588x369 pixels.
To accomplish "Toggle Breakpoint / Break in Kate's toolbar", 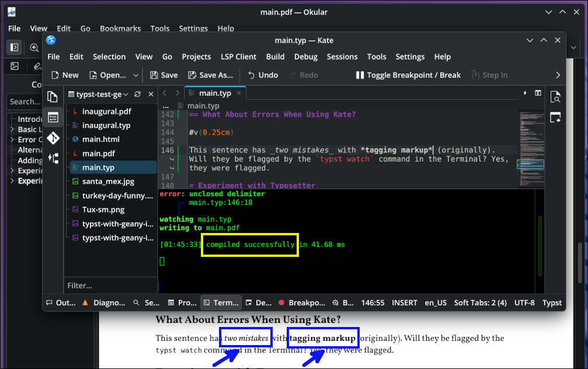I will tap(408, 75).
